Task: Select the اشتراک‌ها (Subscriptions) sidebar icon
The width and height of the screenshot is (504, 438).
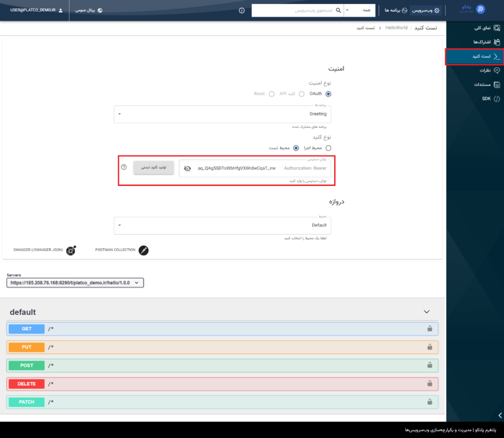Action: point(497,42)
